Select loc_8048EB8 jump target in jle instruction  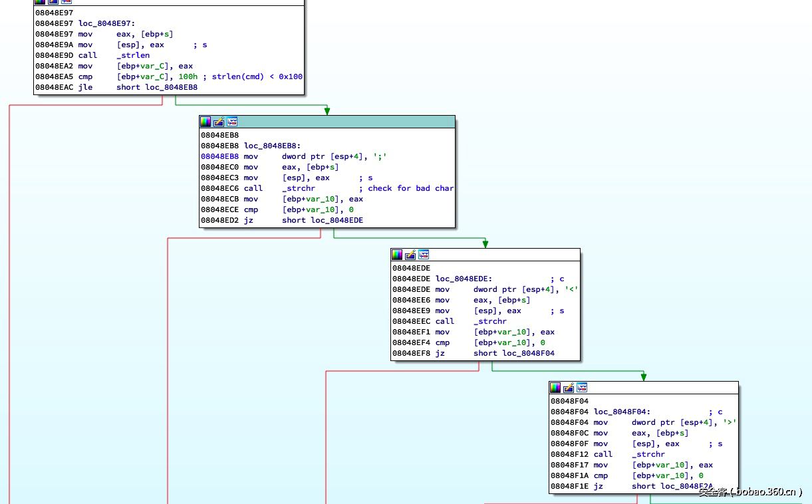171,87
